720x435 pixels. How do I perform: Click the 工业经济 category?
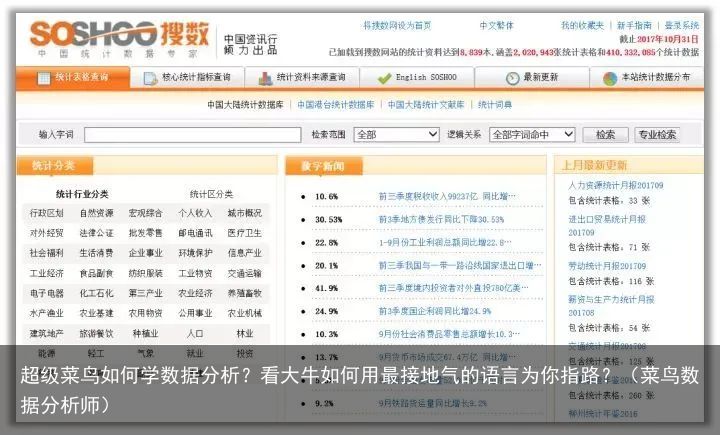(46, 273)
